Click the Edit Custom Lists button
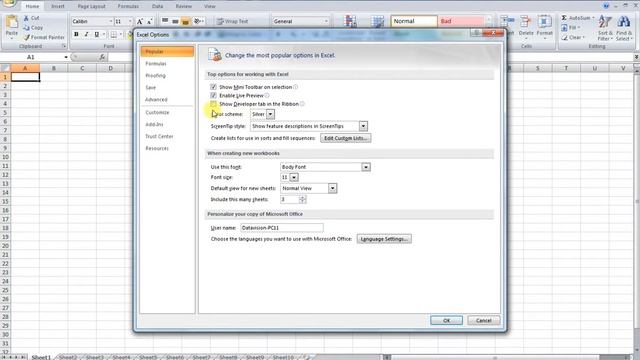Screen dimensions: 640x360 point(345,138)
